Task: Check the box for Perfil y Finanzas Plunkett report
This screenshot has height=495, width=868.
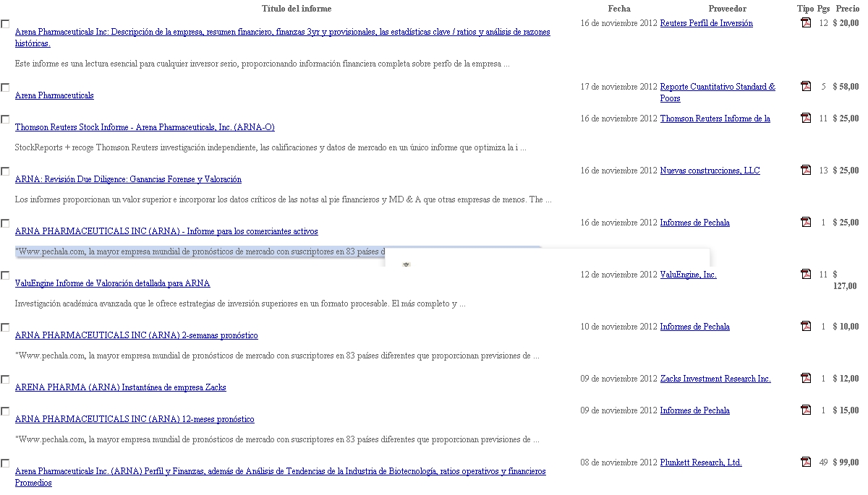Action: coord(5,463)
